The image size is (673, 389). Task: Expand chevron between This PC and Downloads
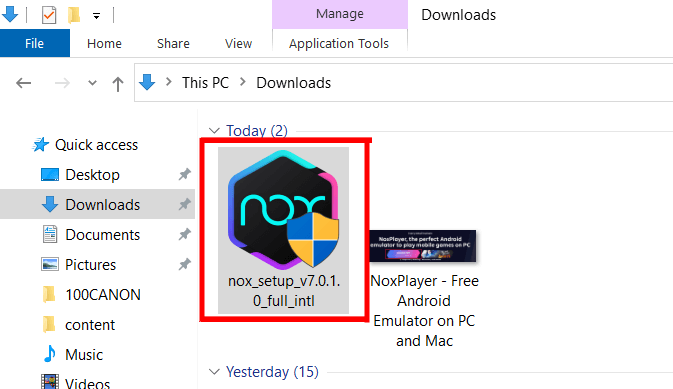point(243,82)
